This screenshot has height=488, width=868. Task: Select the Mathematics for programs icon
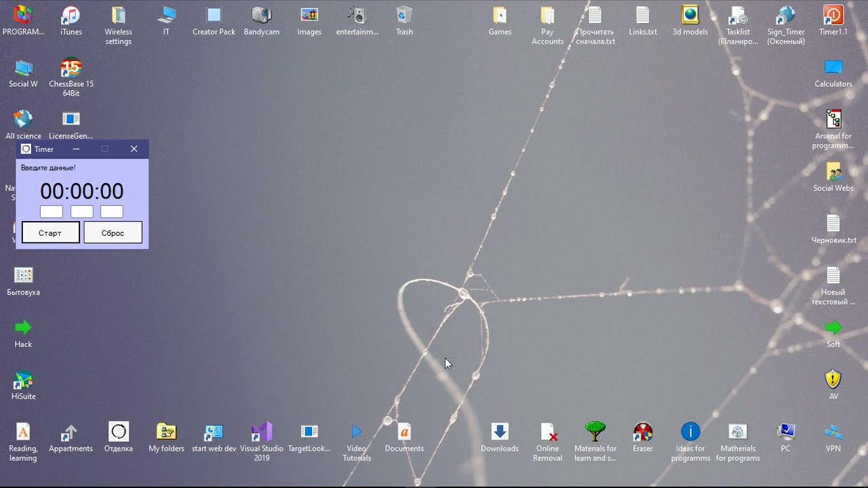click(738, 432)
